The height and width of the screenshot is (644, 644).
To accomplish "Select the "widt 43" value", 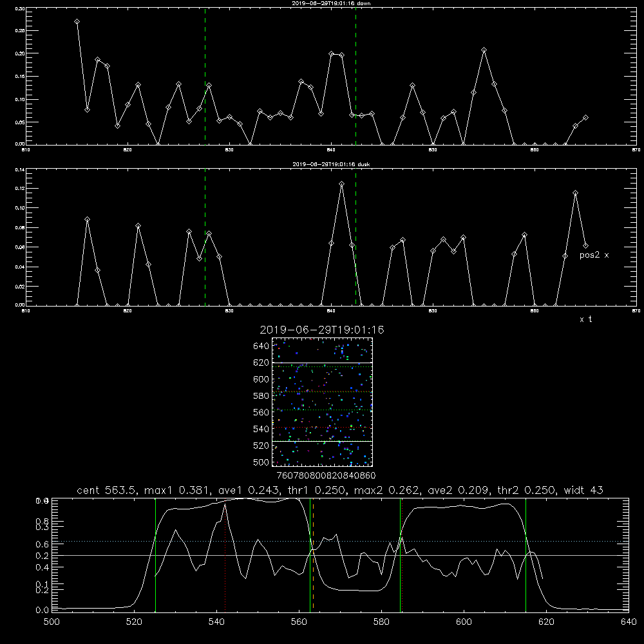I will pyautogui.click(x=583, y=490).
